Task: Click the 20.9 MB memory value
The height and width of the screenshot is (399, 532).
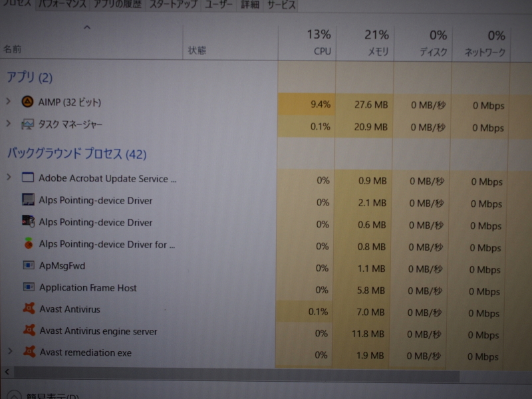Action: [x=370, y=127]
